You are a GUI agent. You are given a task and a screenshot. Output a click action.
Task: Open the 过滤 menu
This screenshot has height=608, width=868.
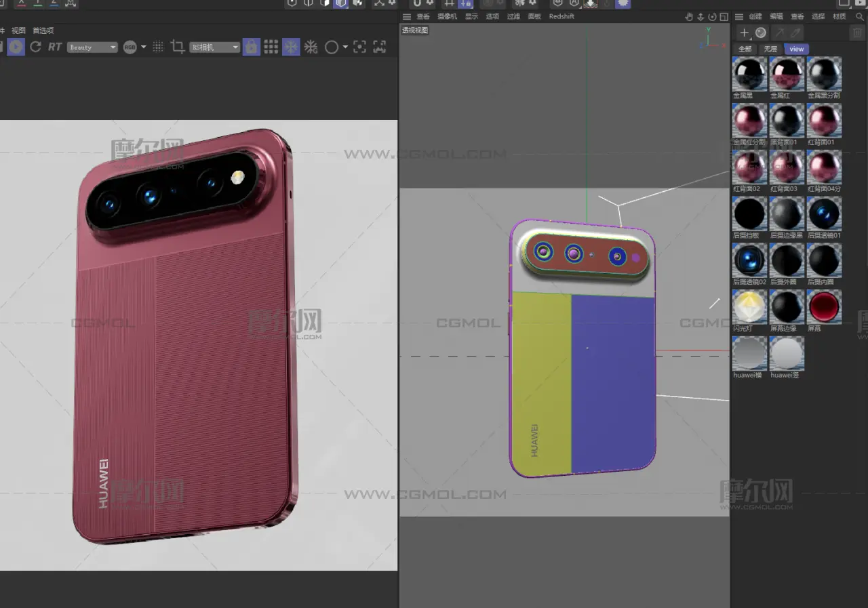[x=513, y=16]
